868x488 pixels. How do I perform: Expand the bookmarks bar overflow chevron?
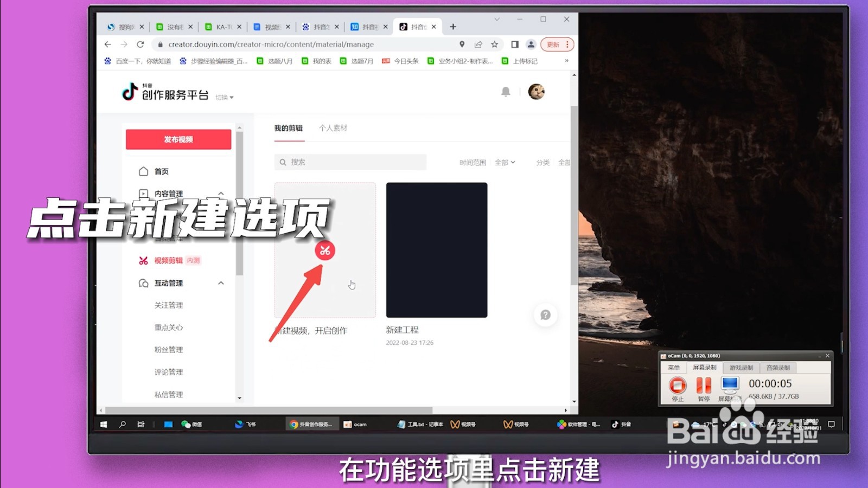(x=566, y=61)
